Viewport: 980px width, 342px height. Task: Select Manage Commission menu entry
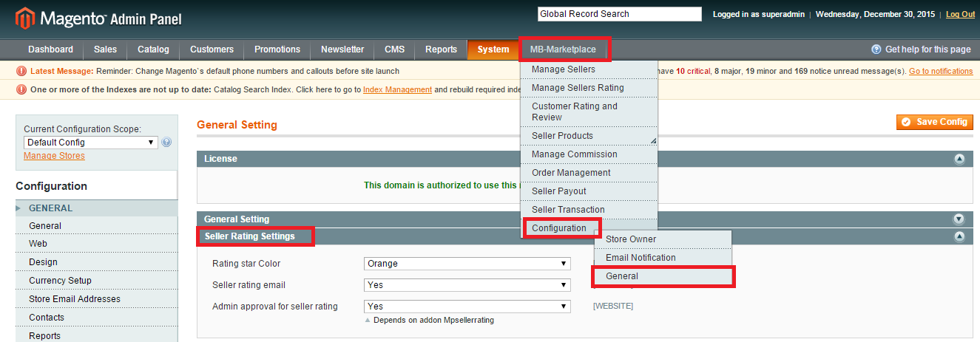pyautogui.click(x=589, y=154)
